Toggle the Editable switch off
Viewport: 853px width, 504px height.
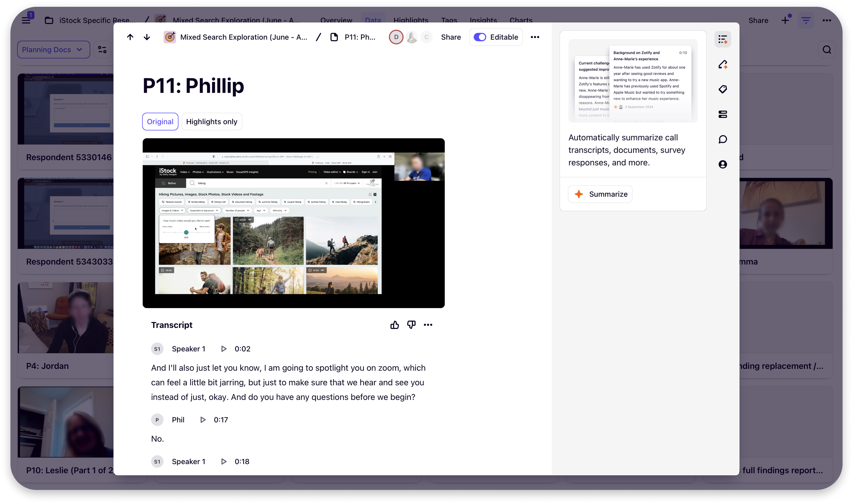tap(479, 37)
